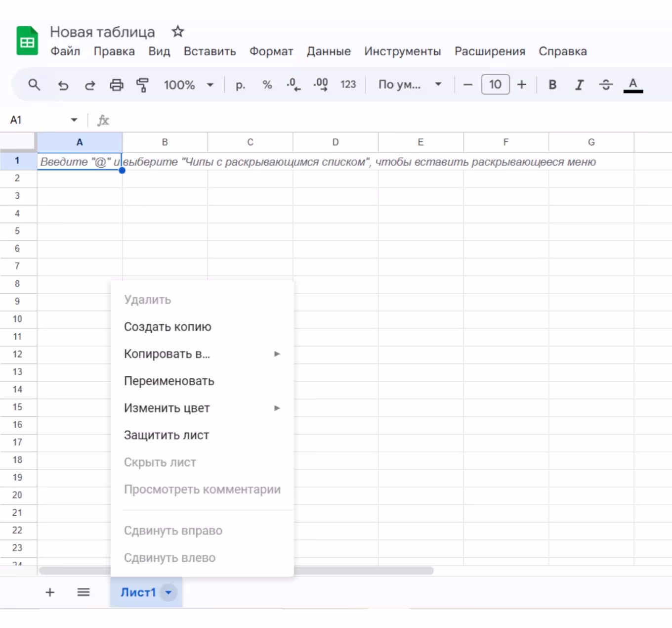This screenshot has height=628, width=672.
Task: Open the 100% zoom dropdown
Action: (188, 85)
